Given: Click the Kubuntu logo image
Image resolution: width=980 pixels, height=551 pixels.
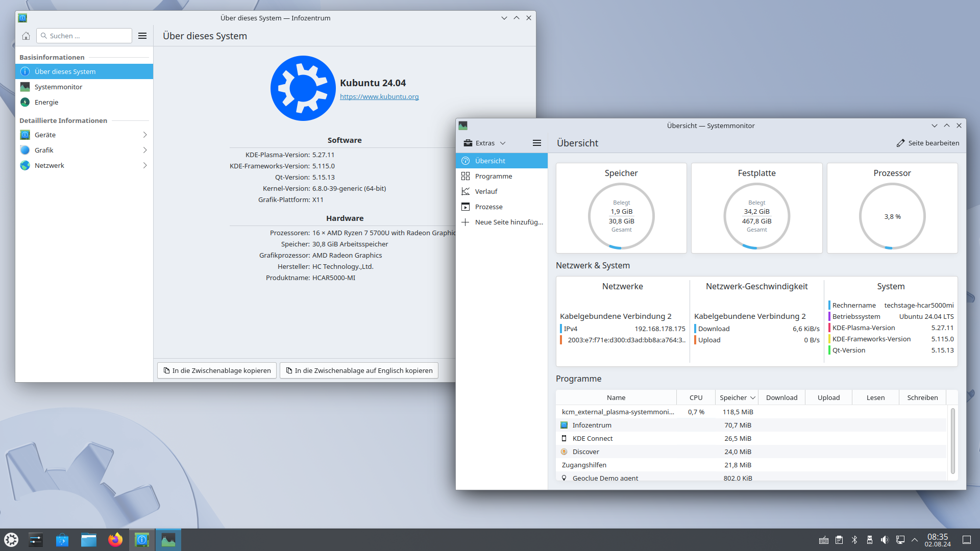Looking at the screenshot, I should (x=303, y=88).
